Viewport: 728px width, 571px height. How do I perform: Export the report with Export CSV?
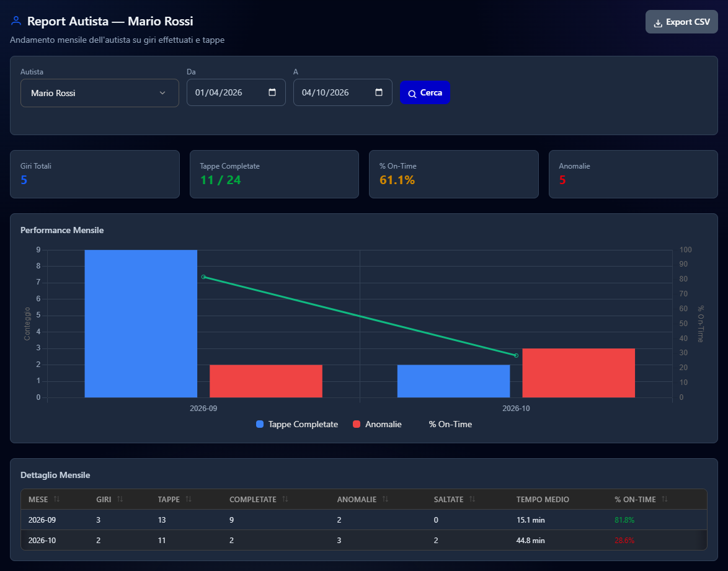[x=681, y=22]
